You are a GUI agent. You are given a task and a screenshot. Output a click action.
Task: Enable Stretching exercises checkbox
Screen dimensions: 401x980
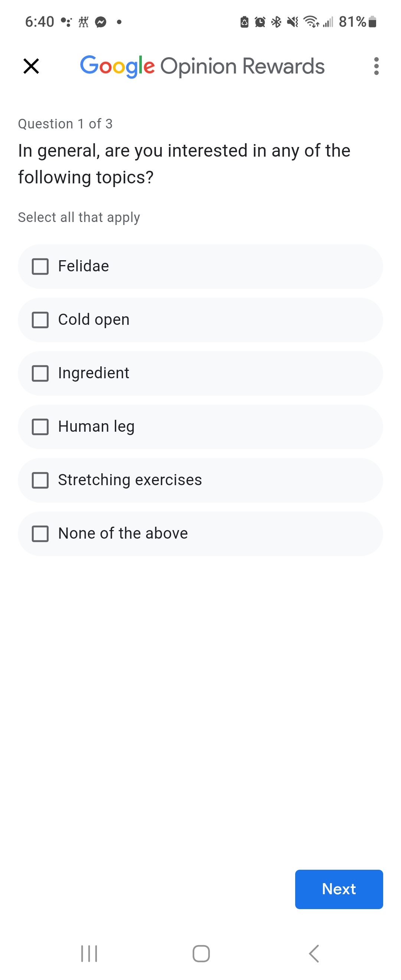tap(40, 480)
